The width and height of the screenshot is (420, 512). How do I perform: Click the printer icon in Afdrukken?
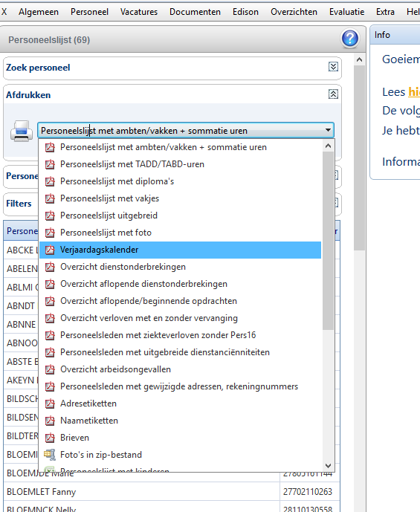tap(22, 131)
